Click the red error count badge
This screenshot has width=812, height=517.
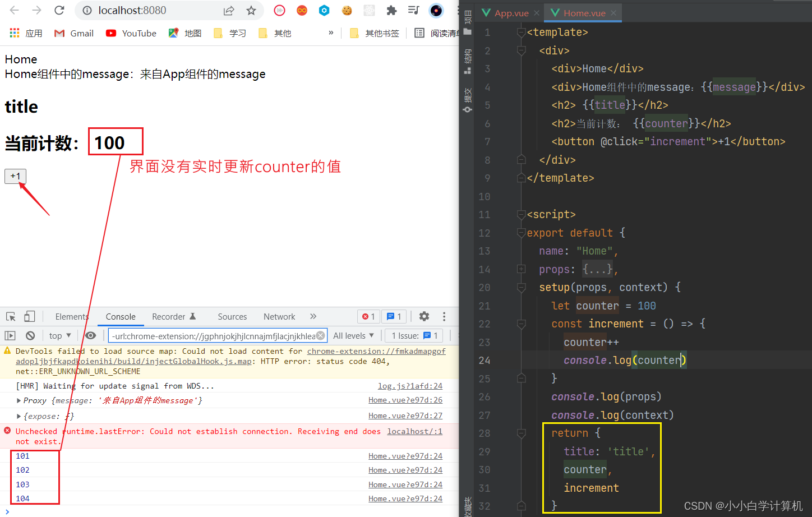368,317
